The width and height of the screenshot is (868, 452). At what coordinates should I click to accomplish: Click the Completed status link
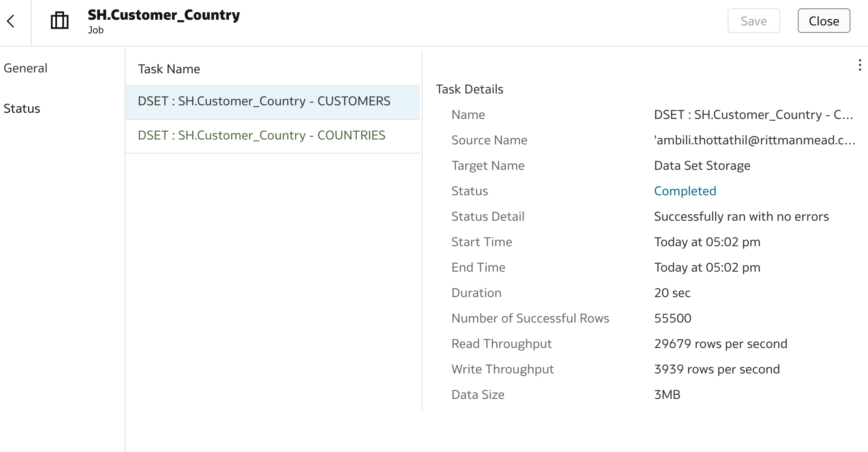[685, 191]
